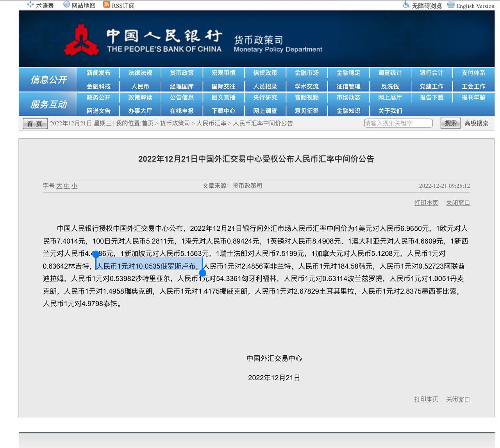Viewport: 500px width, 448px height.
Task: Open the 人员招录 menu item
Action: click(x=265, y=86)
